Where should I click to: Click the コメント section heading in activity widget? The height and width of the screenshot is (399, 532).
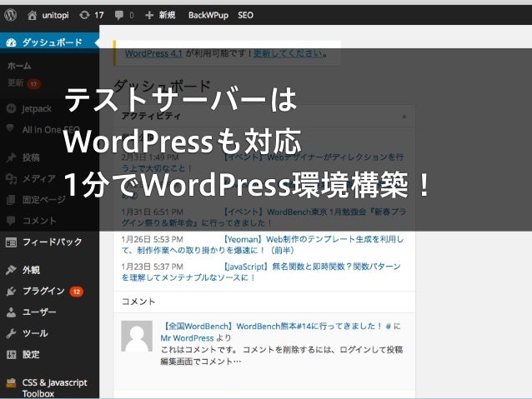[138, 302]
